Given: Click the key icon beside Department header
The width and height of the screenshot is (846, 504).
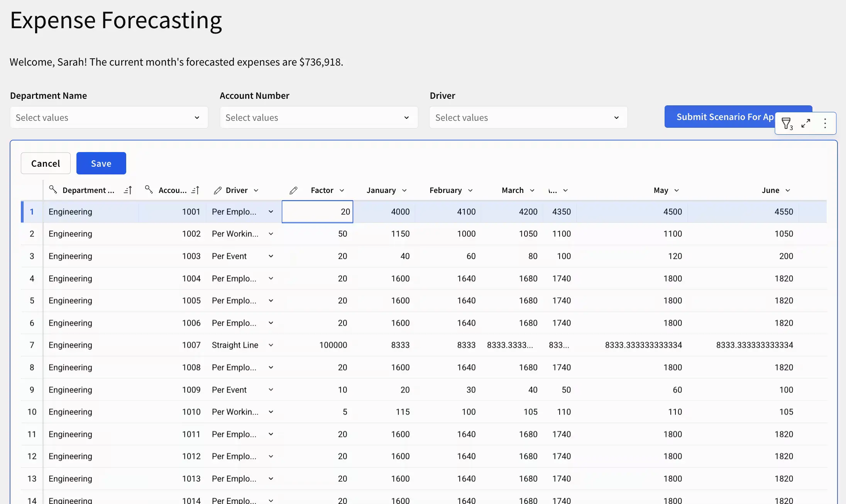Looking at the screenshot, I should coord(53,189).
